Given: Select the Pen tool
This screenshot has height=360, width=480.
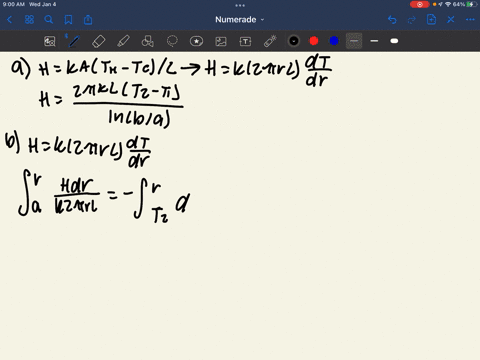Looking at the screenshot, I should [x=74, y=41].
